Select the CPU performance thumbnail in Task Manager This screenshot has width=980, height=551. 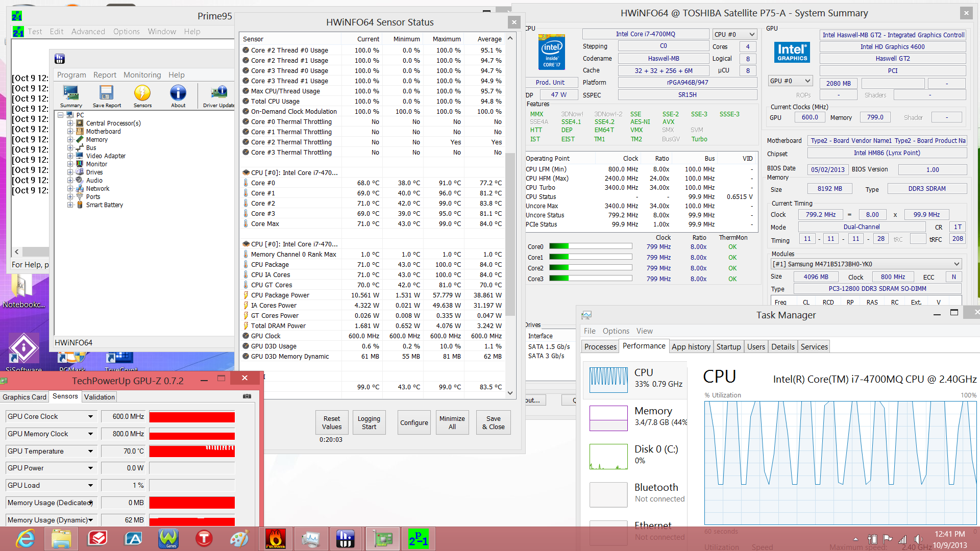(x=608, y=380)
